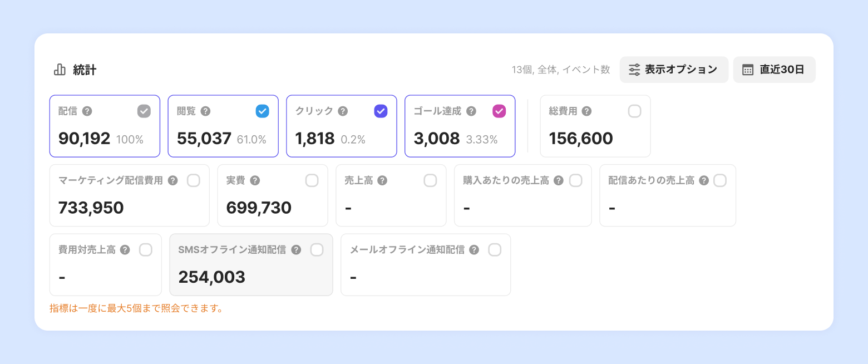Open the 直近30日 date range picker
This screenshot has height=364, width=868.
click(774, 70)
